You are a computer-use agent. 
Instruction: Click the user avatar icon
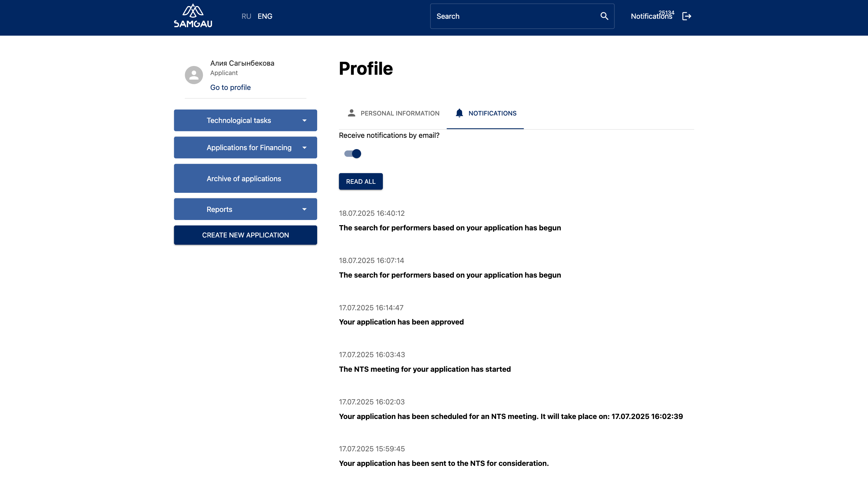[x=194, y=75]
